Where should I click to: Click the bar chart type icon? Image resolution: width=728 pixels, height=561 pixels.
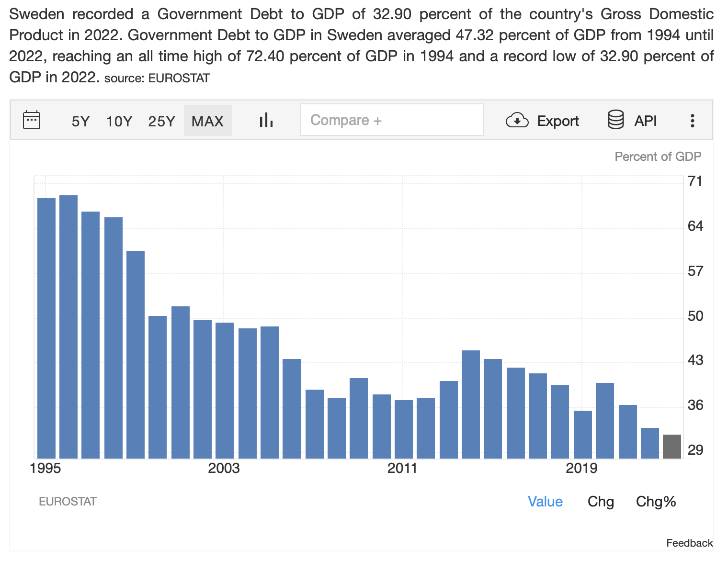pos(266,120)
